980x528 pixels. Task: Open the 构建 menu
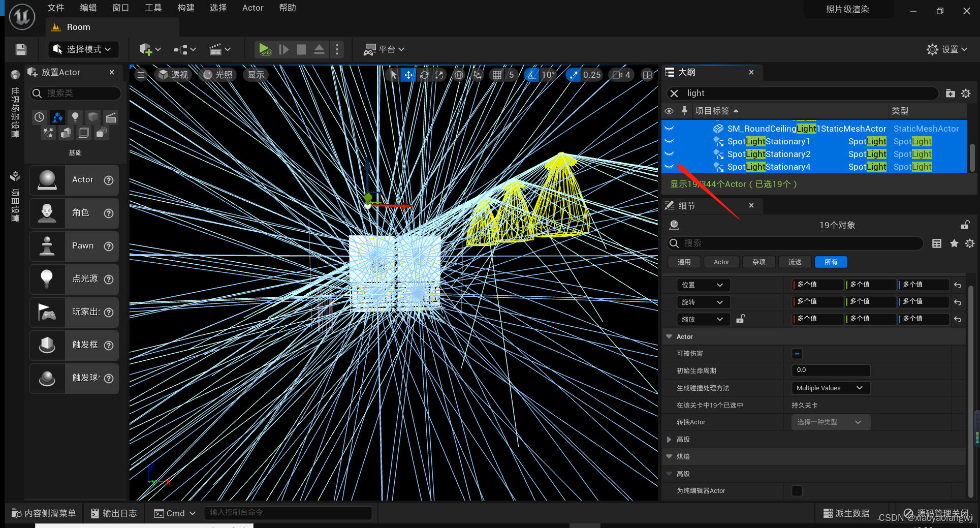pyautogui.click(x=186, y=8)
